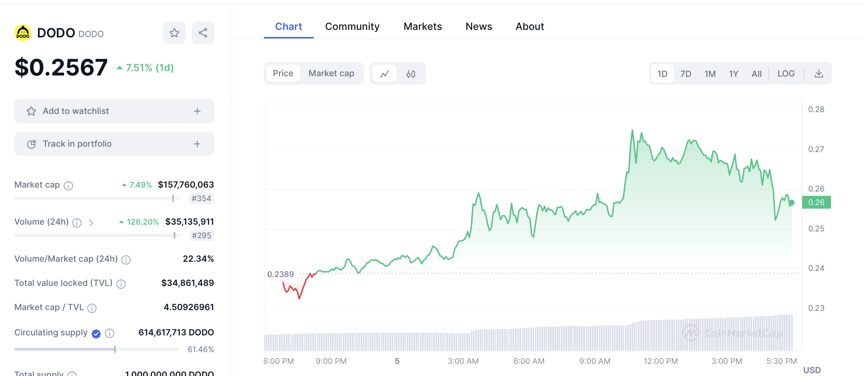Click Total value locked info icon

point(121,284)
